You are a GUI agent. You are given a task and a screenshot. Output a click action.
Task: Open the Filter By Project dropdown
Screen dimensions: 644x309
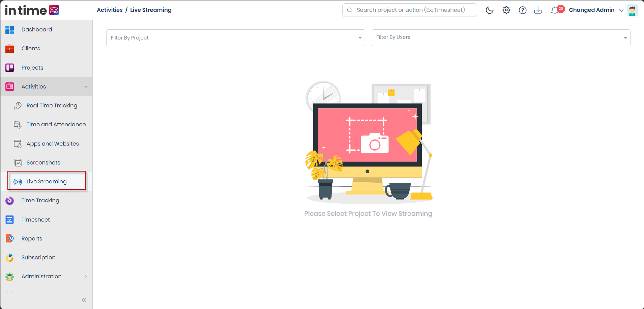[235, 38]
